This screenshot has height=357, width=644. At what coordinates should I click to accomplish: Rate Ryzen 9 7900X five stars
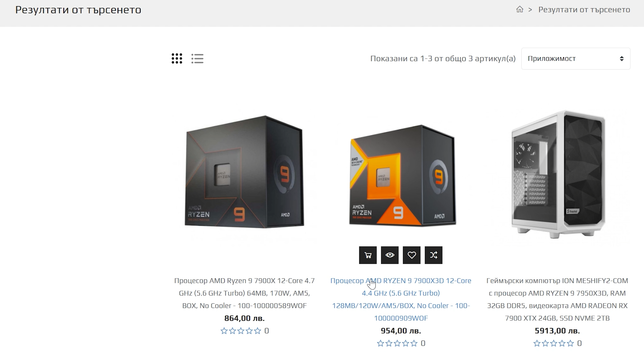point(258,331)
